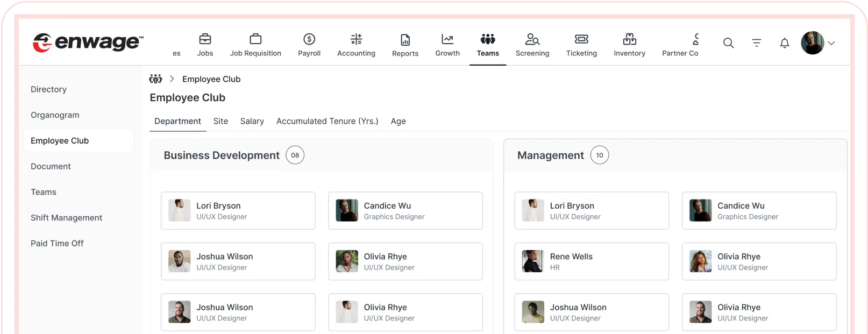Open Payroll dollar icon in navbar
This screenshot has width=868, height=334.
[309, 39]
